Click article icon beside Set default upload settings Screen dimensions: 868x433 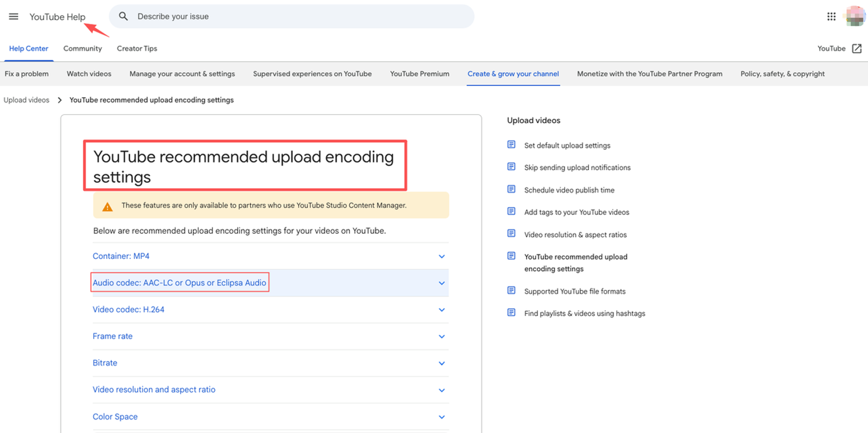511,144
